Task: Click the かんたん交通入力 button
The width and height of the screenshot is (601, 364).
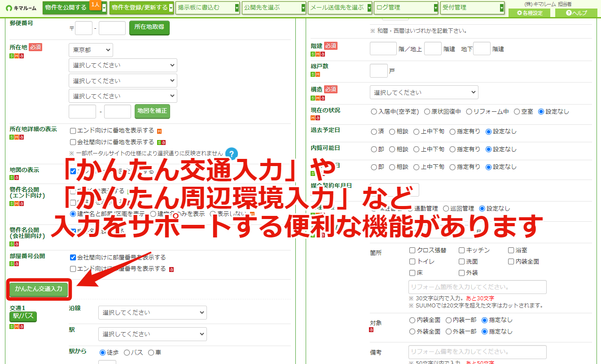Action: pyautogui.click(x=39, y=289)
